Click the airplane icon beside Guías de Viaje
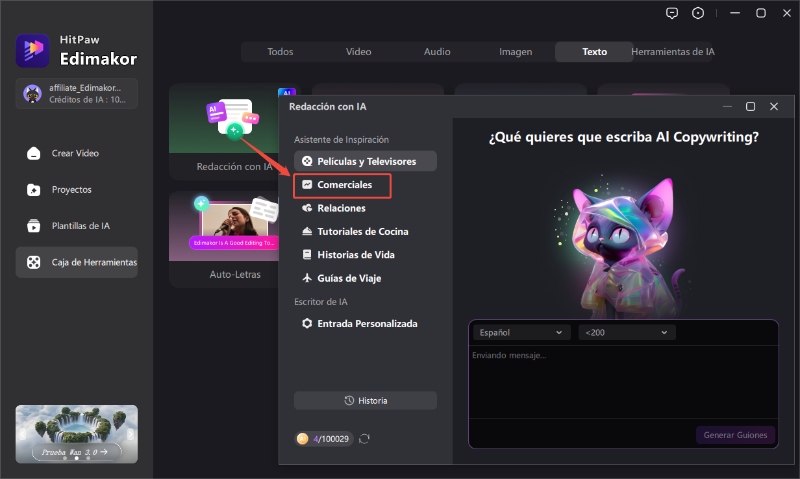800x479 pixels. coord(307,278)
